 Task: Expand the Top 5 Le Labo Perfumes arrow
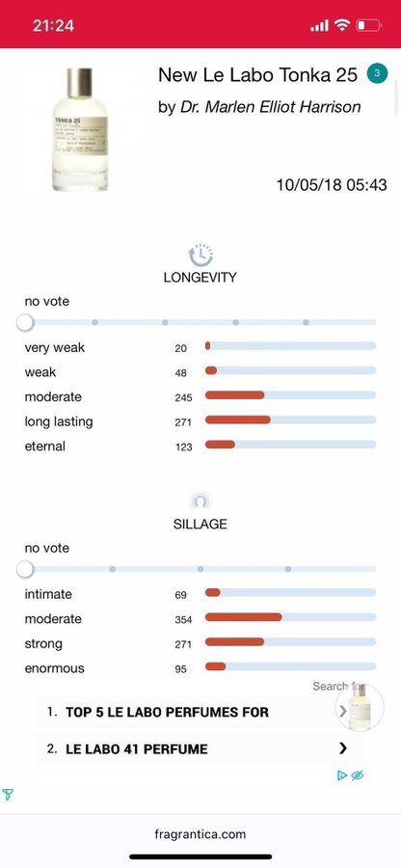342,712
